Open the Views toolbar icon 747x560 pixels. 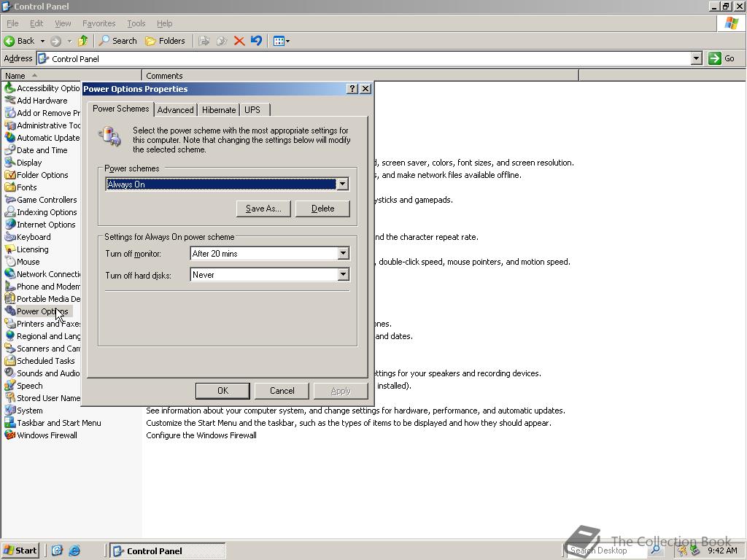pos(279,41)
